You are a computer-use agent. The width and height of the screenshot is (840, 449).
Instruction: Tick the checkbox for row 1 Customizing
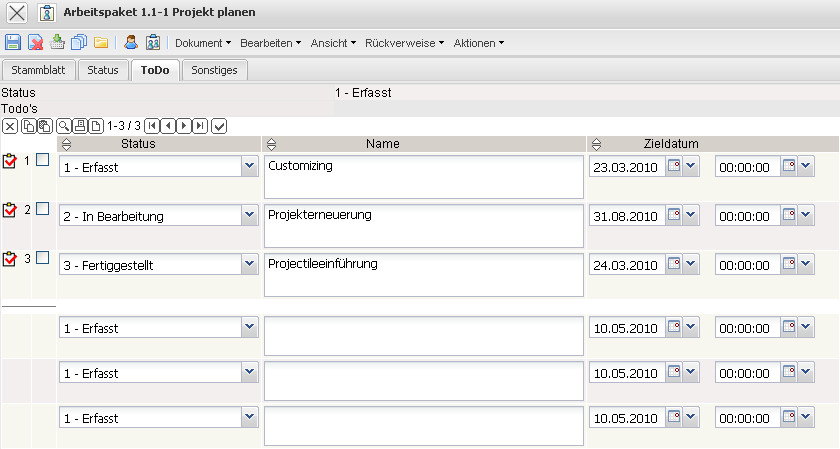[x=42, y=160]
